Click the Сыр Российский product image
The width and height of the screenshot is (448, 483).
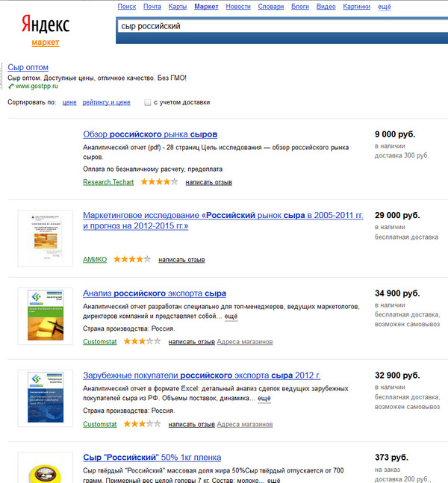tap(45, 470)
